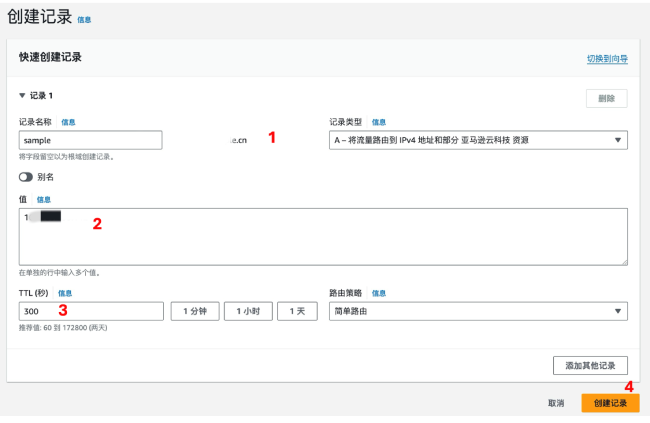Click the 创建记录 orange button
Screen dimensions: 650x423
(x=610, y=402)
